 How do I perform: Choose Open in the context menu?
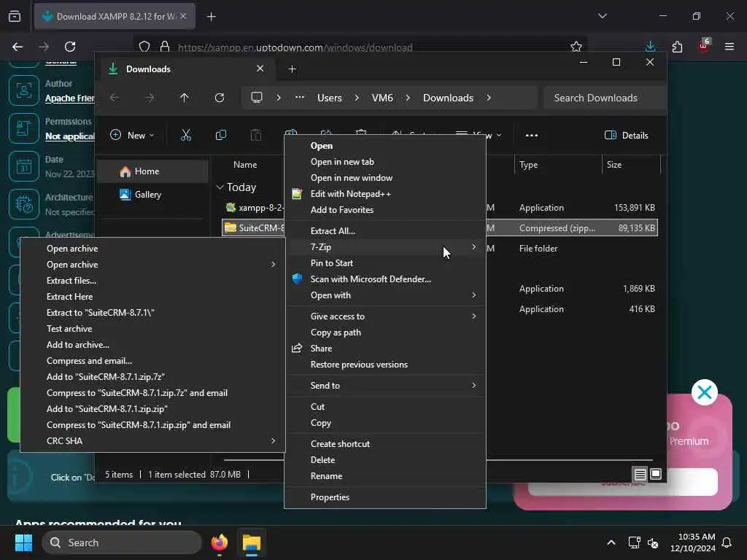coord(385,146)
